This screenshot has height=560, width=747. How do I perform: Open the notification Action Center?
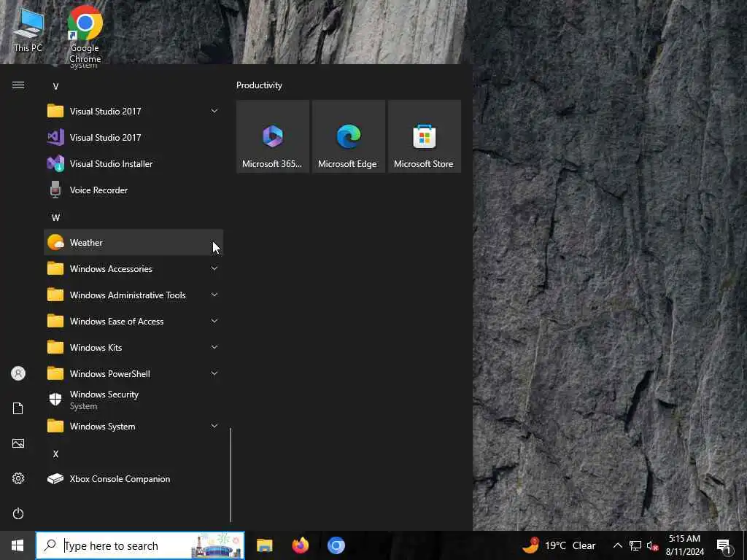[724, 545]
